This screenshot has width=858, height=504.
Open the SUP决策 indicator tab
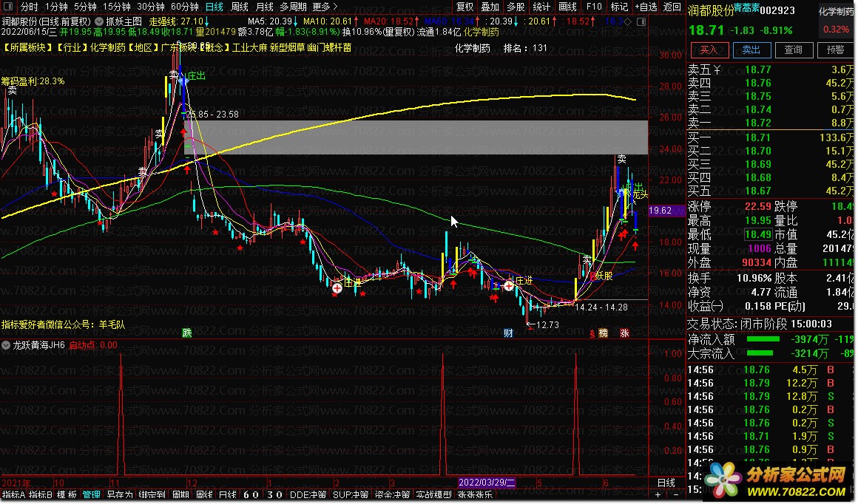pos(351,495)
